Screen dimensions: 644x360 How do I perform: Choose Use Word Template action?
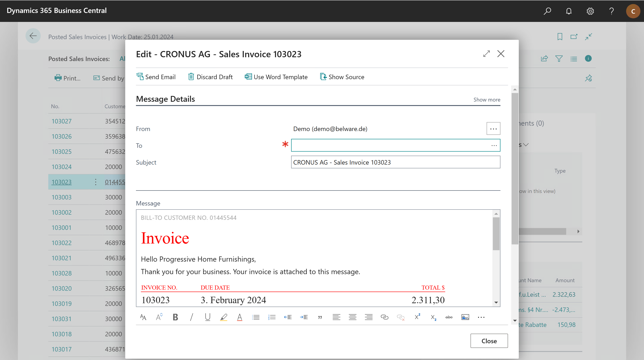[x=276, y=77]
